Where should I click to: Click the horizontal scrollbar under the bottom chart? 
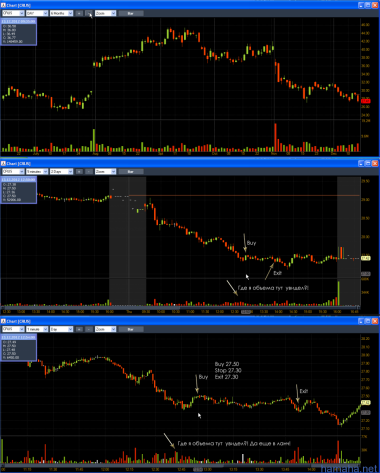180,465
